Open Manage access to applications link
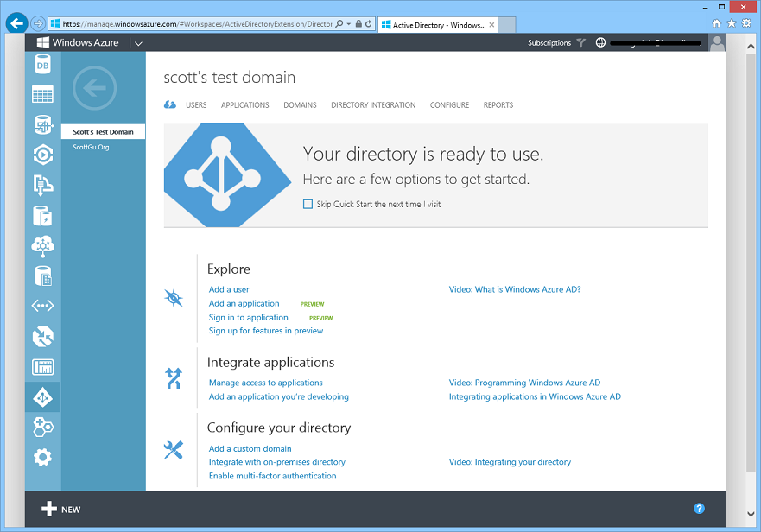The image size is (761, 532). (266, 383)
